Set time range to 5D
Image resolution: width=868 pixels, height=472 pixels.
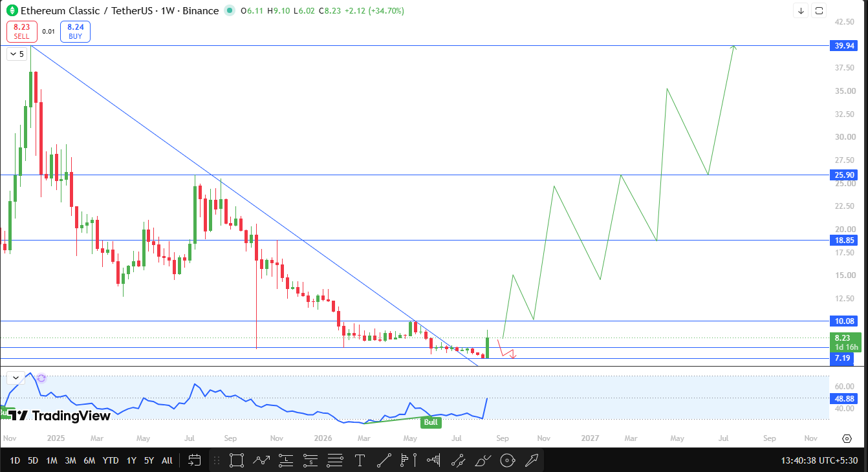33,460
